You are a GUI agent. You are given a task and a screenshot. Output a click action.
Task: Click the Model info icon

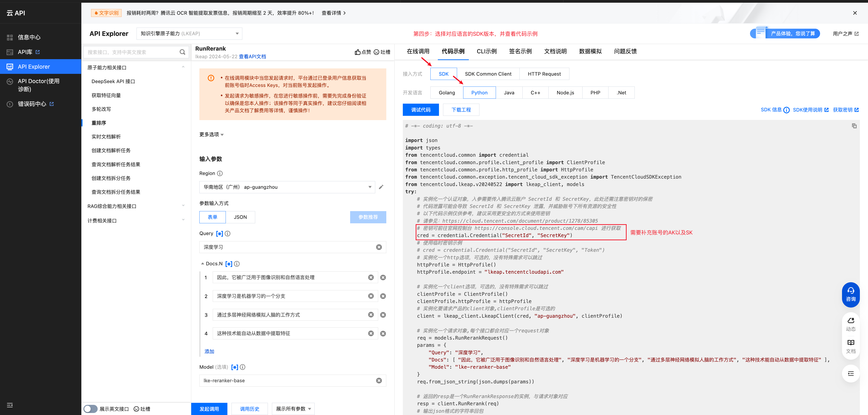(243, 367)
